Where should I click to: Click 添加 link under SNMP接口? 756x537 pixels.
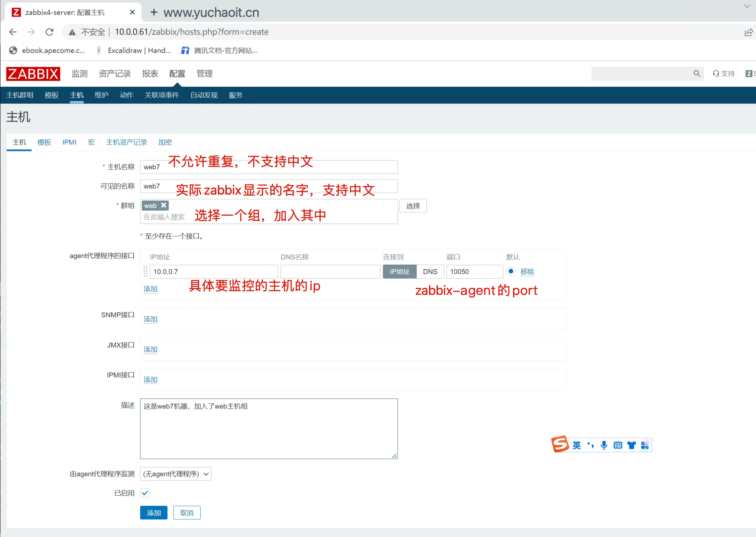click(x=150, y=319)
